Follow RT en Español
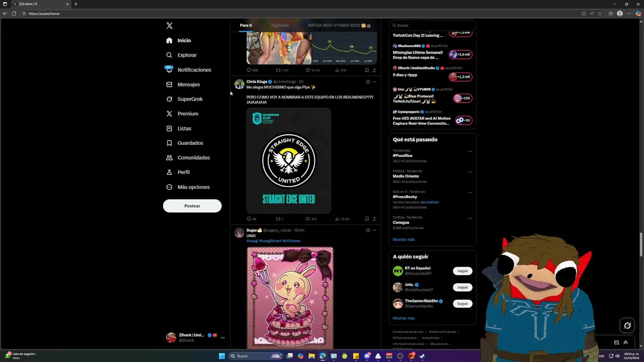 pos(462,271)
